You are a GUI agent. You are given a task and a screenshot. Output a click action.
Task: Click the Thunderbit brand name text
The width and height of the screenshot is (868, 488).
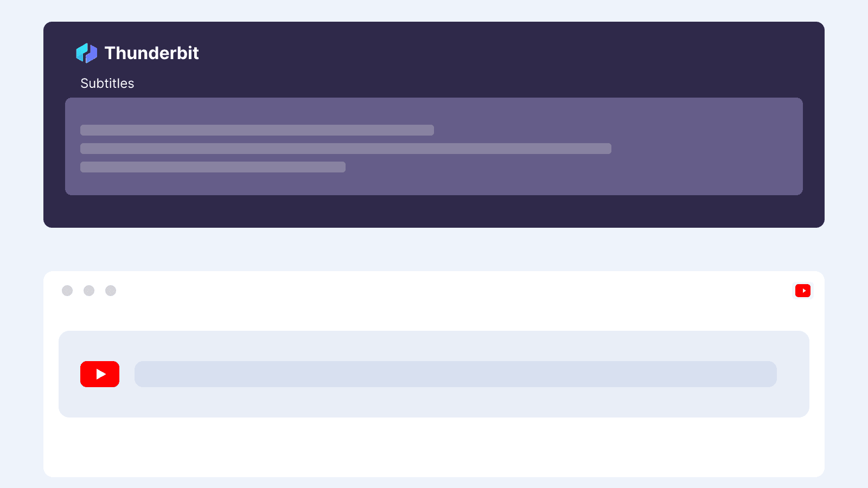pos(151,53)
